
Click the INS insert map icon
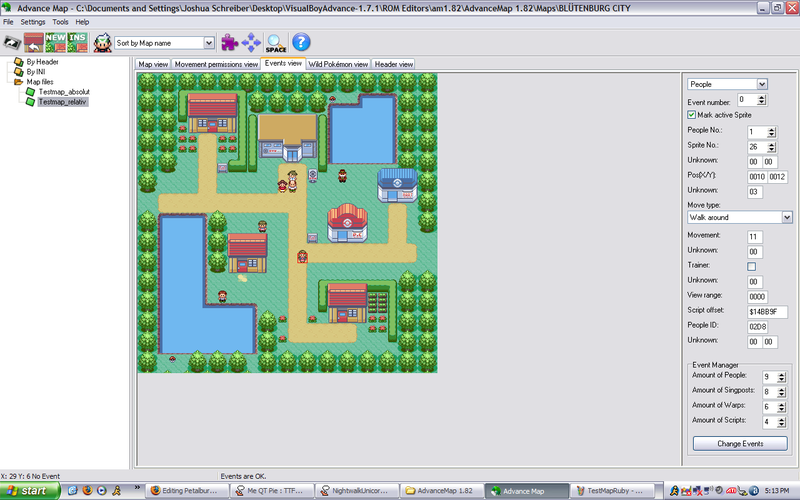point(78,43)
